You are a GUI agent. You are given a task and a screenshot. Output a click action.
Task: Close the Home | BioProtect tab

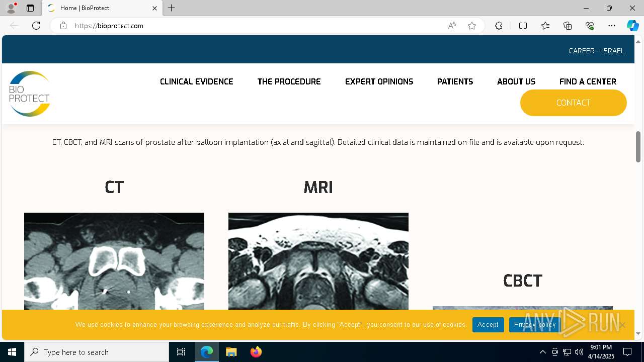[x=154, y=8]
